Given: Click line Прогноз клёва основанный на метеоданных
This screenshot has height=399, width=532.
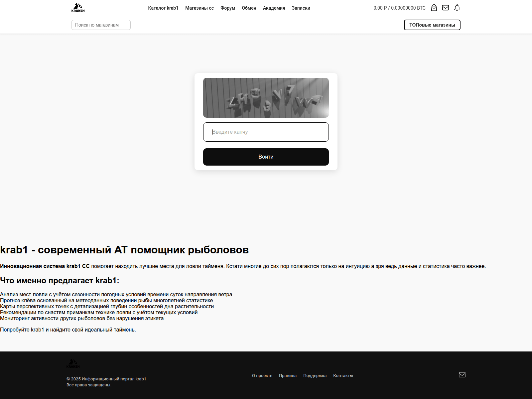Looking at the screenshot, I should tap(106, 301).
